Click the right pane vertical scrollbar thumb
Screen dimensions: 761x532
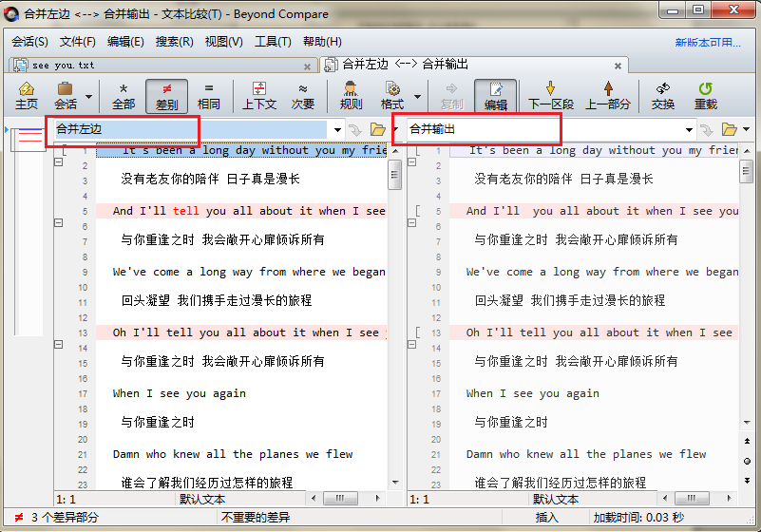coord(747,170)
